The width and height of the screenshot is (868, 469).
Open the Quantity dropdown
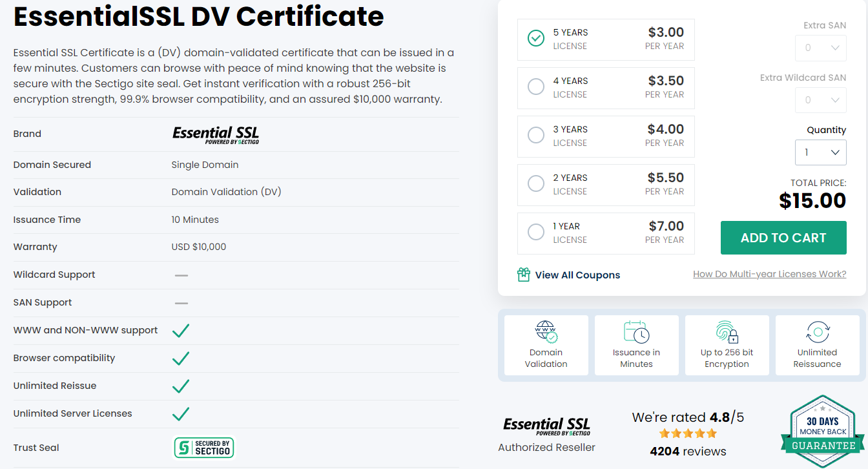click(820, 152)
